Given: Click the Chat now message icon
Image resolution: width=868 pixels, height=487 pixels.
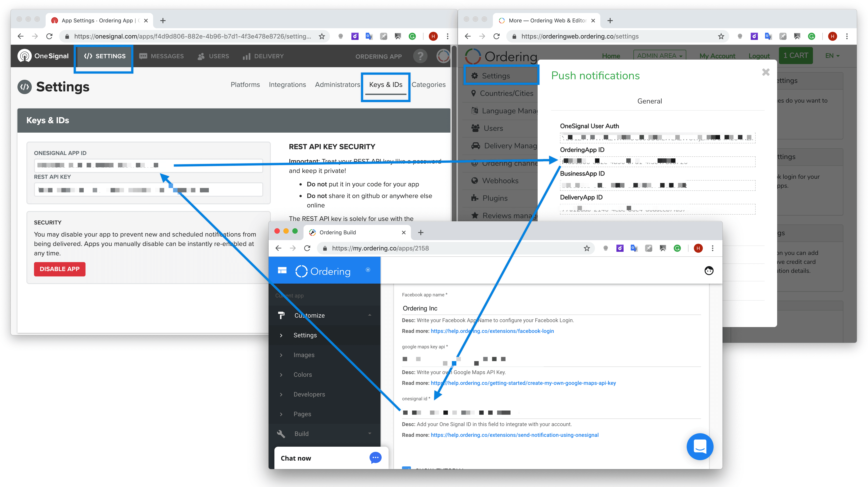Looking at the screenshot, I should (375, 458).
